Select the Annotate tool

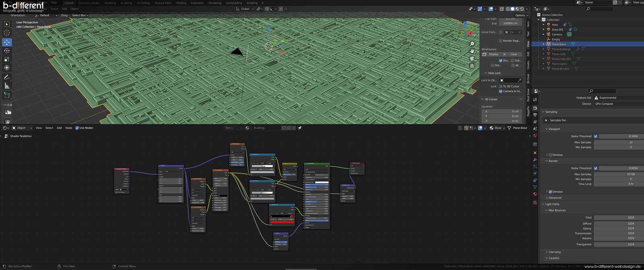7,77
